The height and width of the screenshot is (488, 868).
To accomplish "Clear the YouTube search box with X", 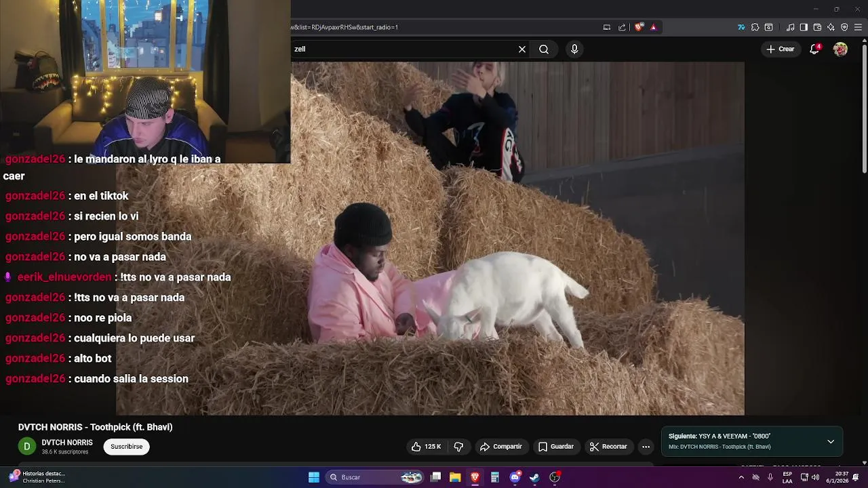I will (522, 49).
